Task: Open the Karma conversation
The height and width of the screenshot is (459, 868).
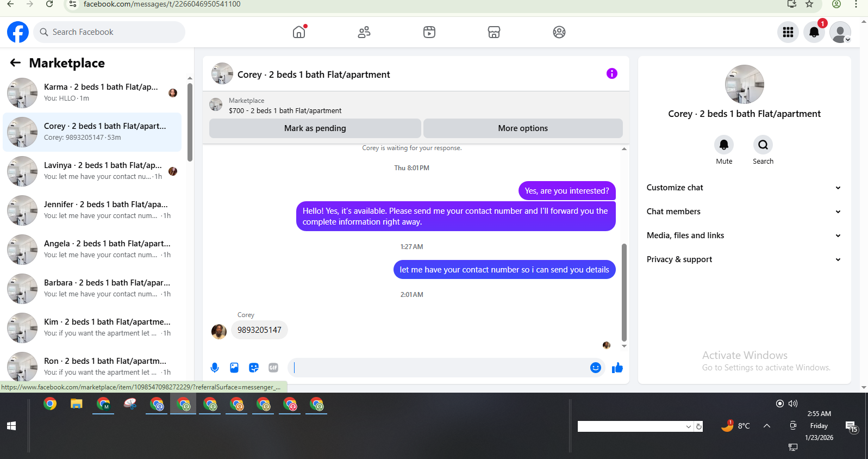Action: click(92, 92)
